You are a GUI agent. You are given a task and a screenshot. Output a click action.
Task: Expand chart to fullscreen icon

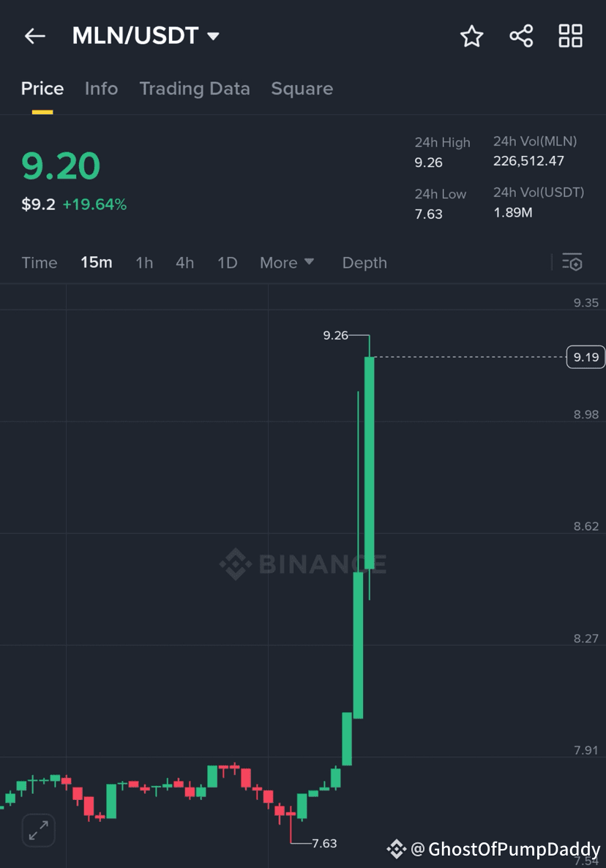pyautogui.click(x=38, y=830)
